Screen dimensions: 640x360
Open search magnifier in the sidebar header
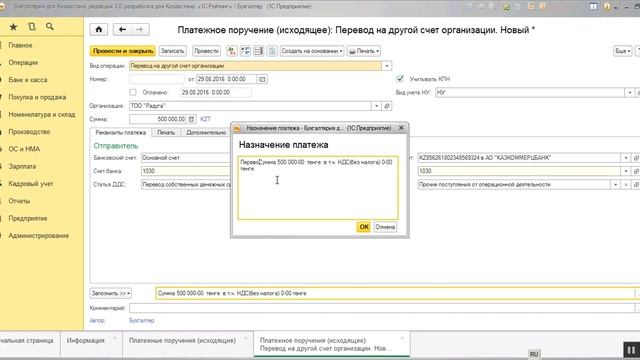point(50,27)
